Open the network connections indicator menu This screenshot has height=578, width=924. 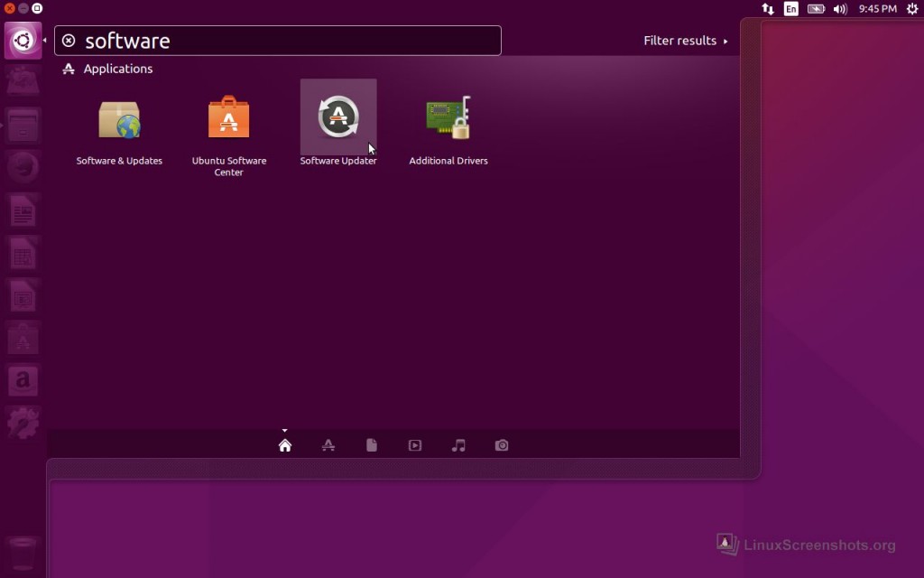tap(768, 9)
